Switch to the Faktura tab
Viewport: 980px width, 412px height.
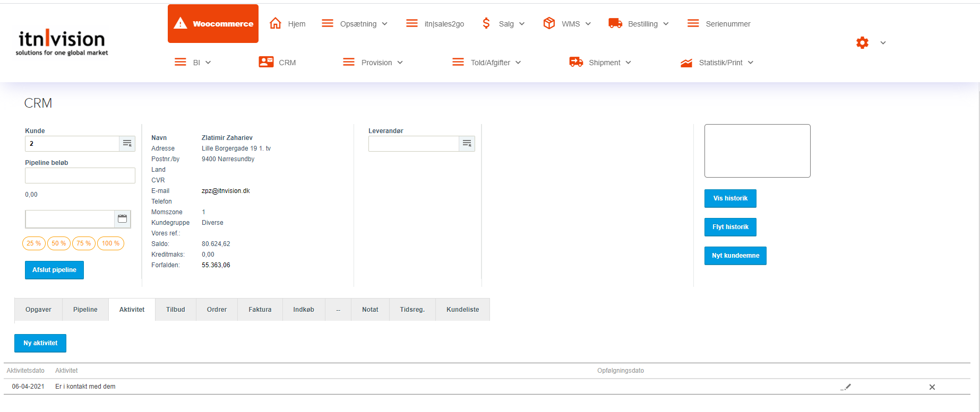click(x=260, y=310)
